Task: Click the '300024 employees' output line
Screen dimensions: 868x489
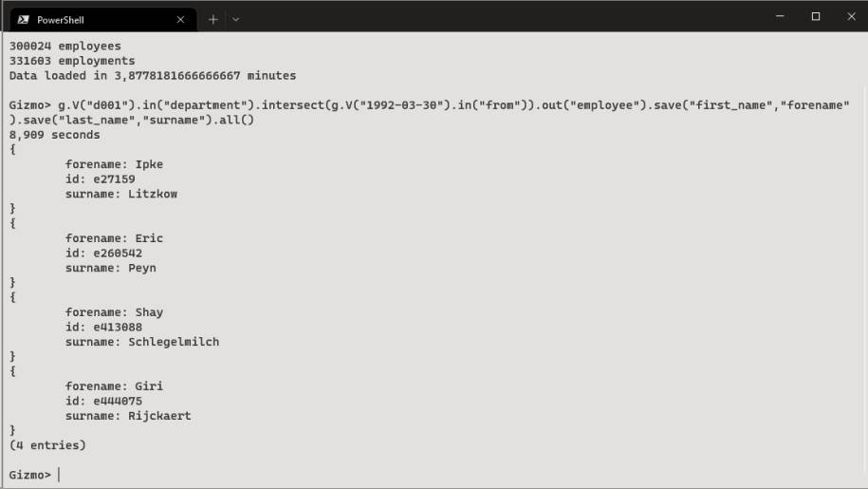Action: pyautogui.click(x=65, y=46)
